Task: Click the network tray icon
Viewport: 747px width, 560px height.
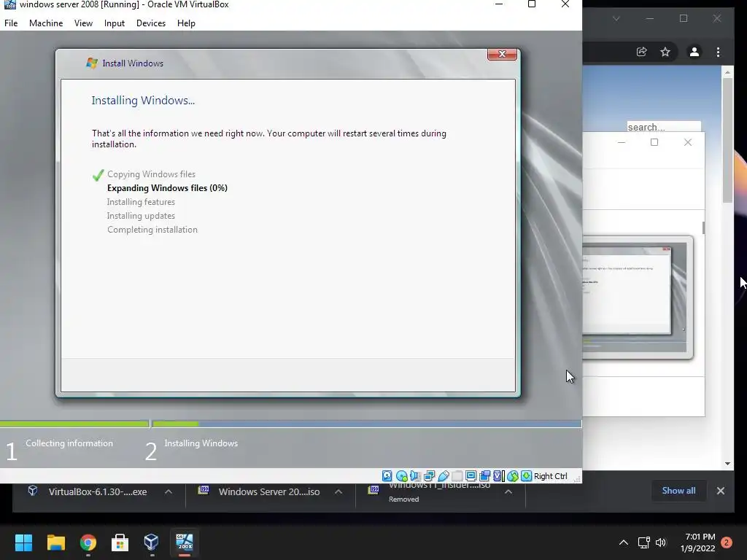Action: [x=643, y=542]
